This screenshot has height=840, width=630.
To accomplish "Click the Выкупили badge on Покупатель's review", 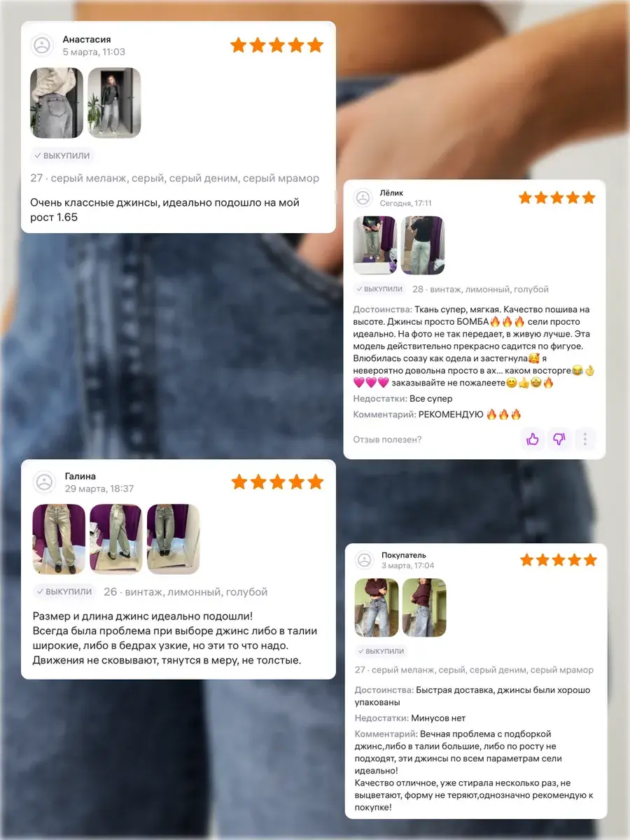I will pos(382,651).
